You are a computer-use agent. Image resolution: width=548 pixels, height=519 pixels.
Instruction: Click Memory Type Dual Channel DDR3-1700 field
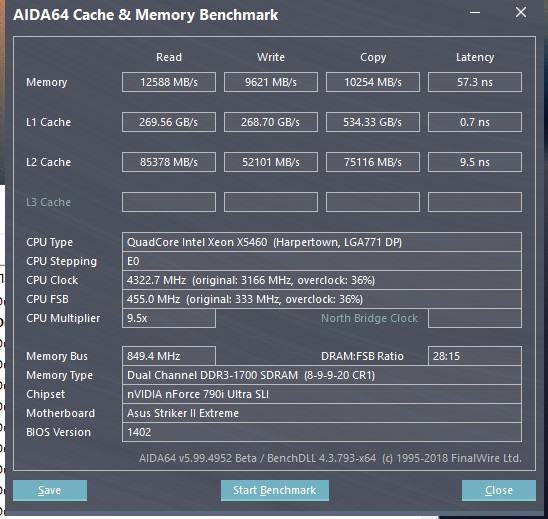322,375
